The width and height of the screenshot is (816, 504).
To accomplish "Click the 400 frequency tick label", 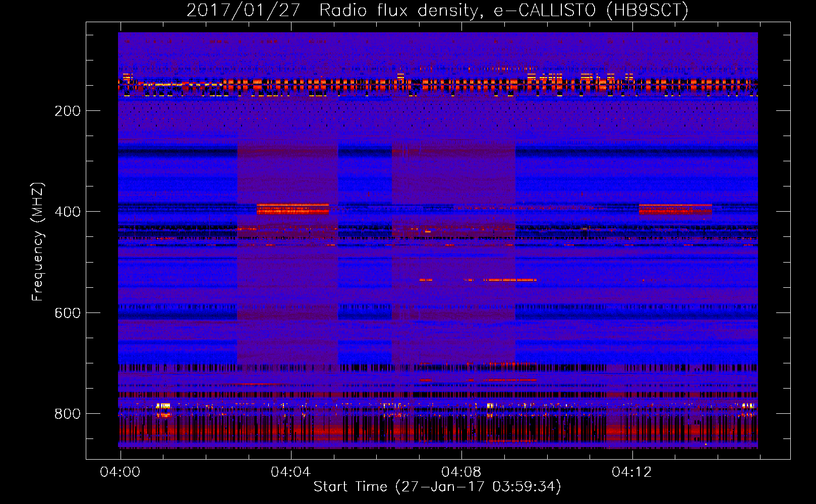I will click(68, 212).
